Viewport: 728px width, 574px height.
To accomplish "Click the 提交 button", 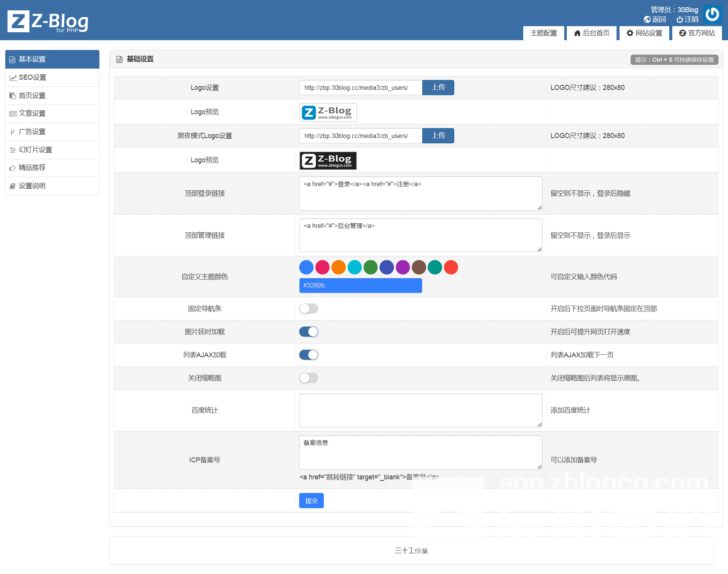I will click(311, 500).
